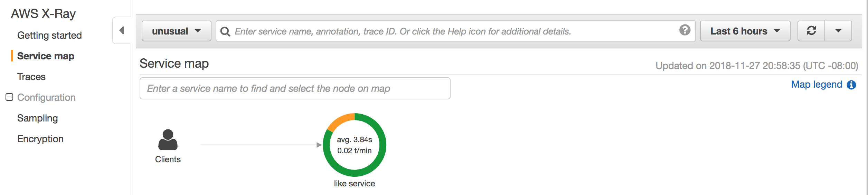This screenshot has width=868, height=195.
Task: Select the Clients user icon
Action: point(168,140)
